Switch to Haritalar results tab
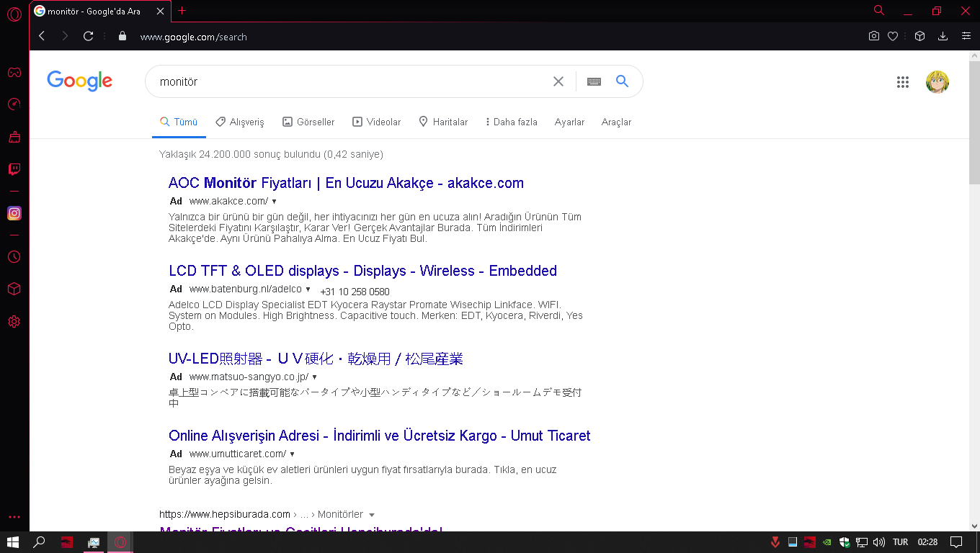The height and width of the screenshot is (553, 980). point(443,122)
